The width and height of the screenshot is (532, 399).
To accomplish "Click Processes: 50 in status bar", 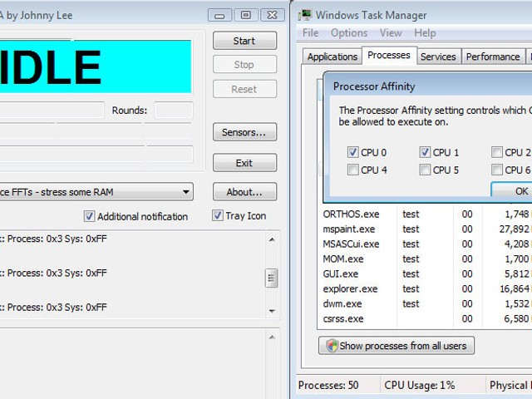I will pyautogui.click(x=328, y=385).
